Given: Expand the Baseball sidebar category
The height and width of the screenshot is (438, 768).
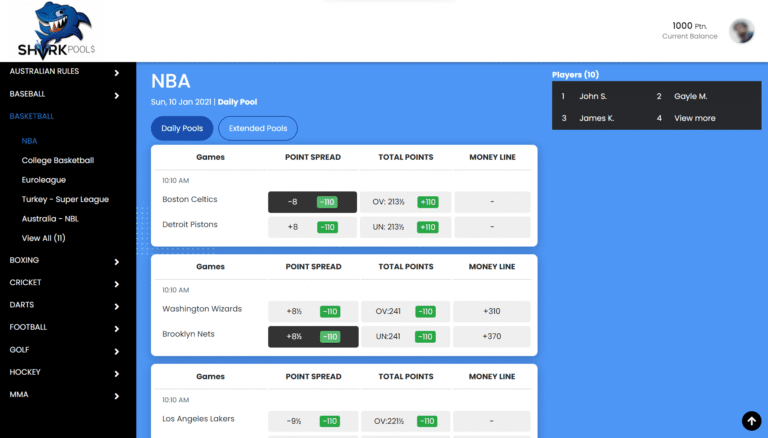Looking at the screenshot, I should pos(116,95).
